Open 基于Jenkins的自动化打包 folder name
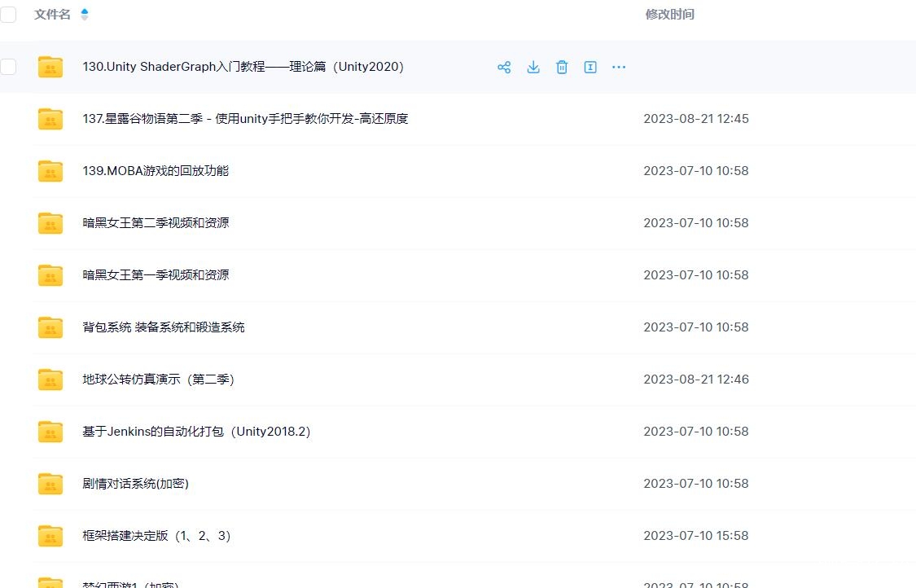Viewport: 916px width, 588px height. point(196,432)
